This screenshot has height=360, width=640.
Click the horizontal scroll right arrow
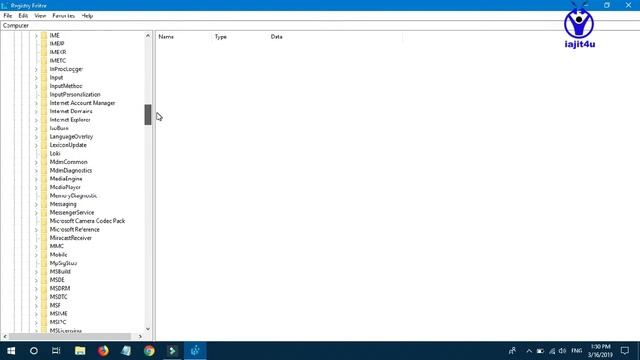[x=140, y=336]
